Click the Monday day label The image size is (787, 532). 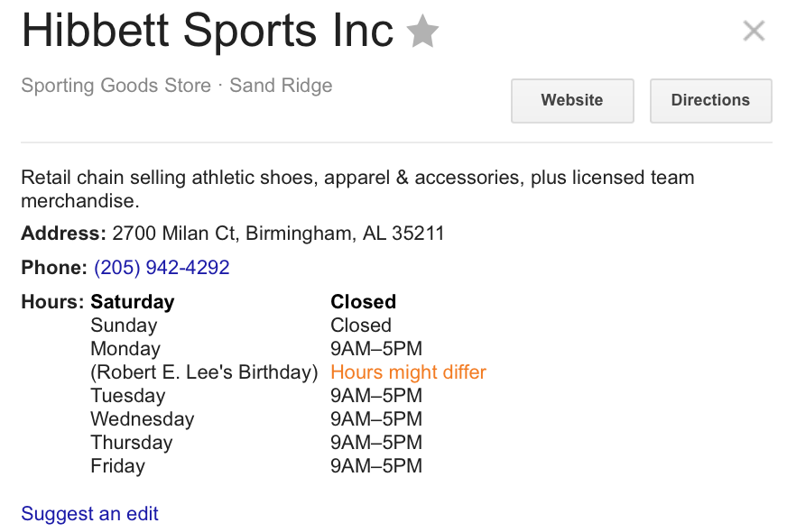click(x=125, y=349)
